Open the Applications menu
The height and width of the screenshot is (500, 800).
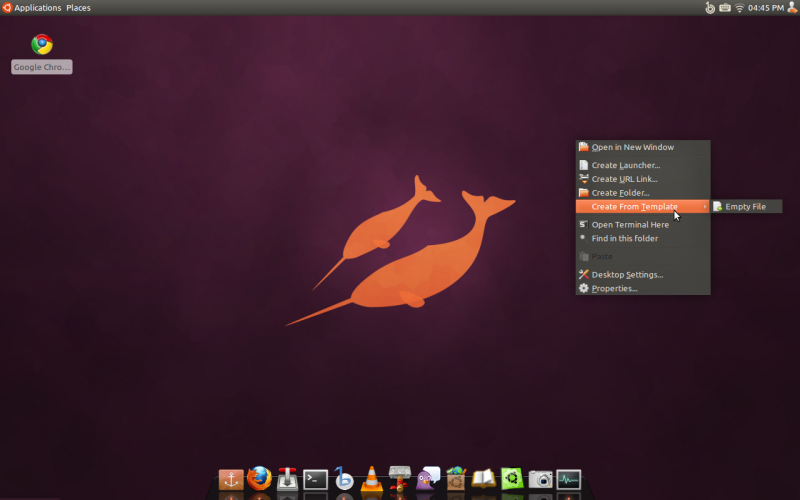pyautogui.click(x=37, y=8)
